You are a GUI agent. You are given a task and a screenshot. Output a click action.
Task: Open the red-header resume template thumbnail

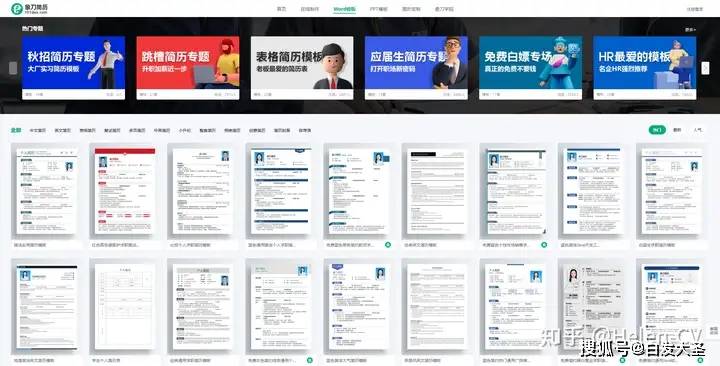coord(124,191)
